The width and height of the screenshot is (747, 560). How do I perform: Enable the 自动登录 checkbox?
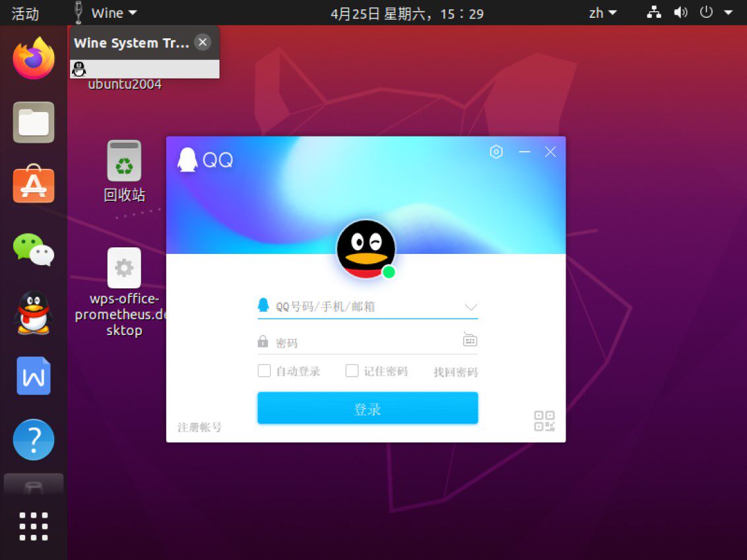click(265, 371)
